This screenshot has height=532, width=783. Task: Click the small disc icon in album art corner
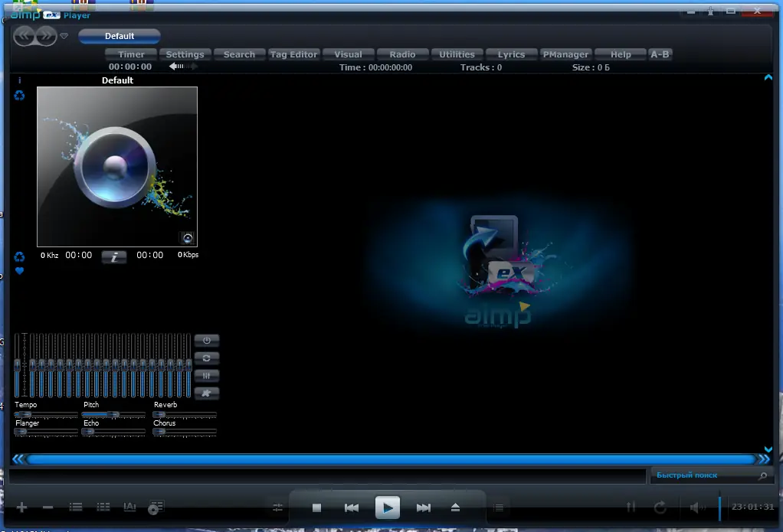(187, 238)
